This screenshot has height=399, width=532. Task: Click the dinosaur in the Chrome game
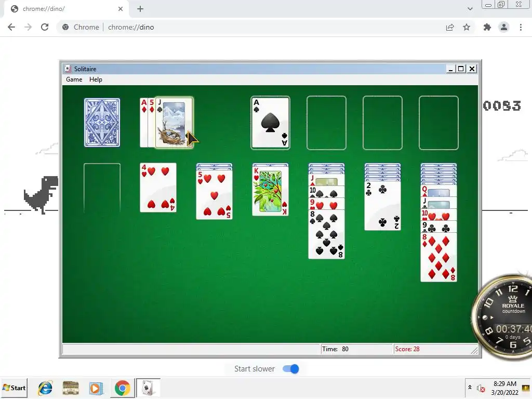(x=41, y=195)
